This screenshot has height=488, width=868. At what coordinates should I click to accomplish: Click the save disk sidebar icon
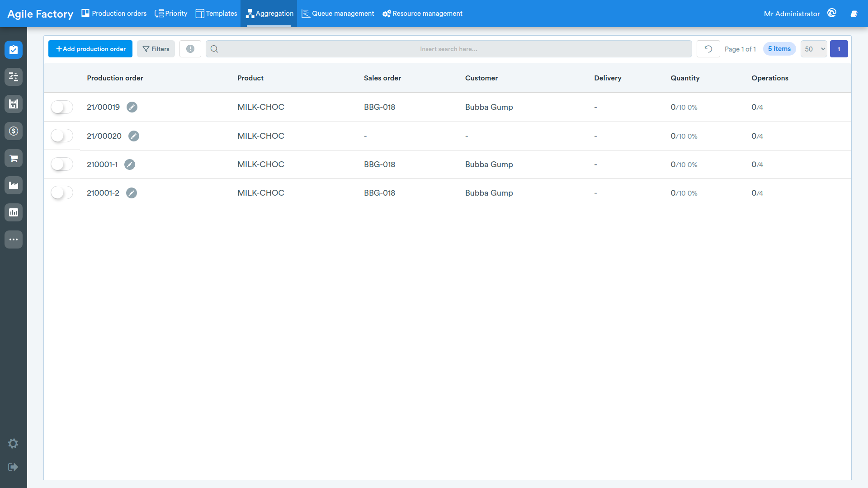pyautogui.click(x=14, y=104)
